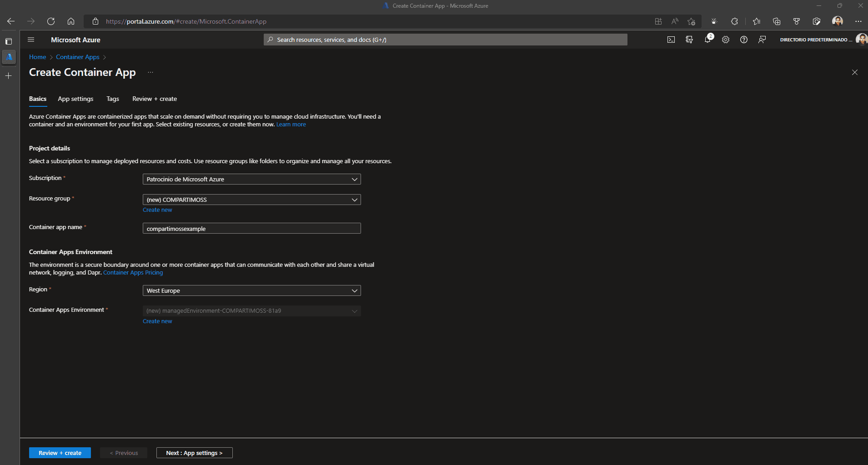Viewport: 868px width, 465px height.
Task: Open Cloud Shell from the top bar
Action: [x=671, y=40]
